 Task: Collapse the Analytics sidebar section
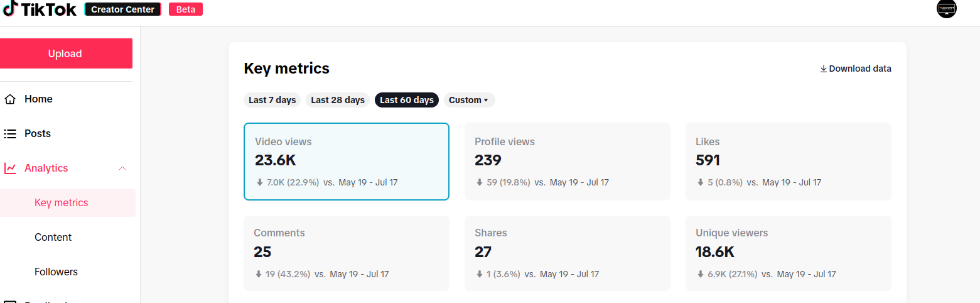click(122, 168)
